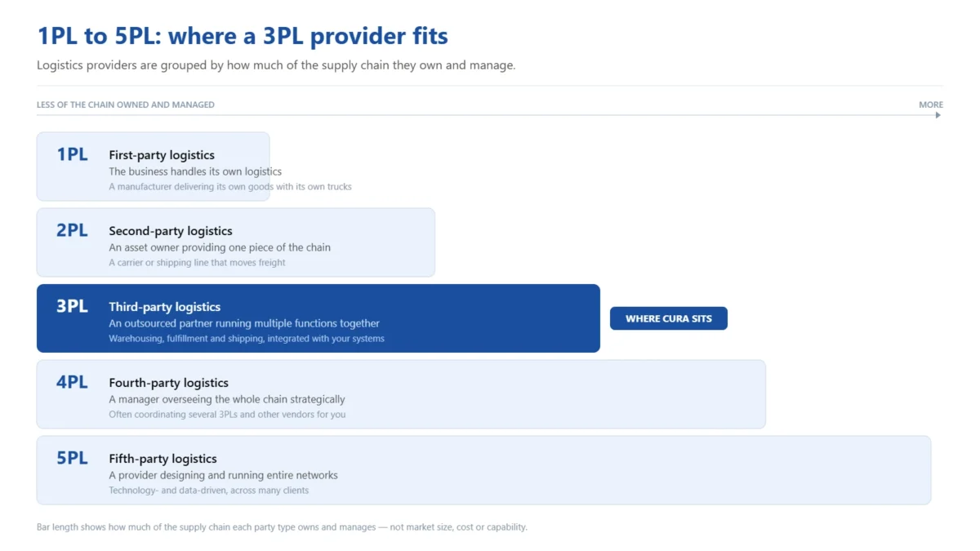Click the "2PL" label
This screenshot has width=980, height=551.
click(72, 230)
